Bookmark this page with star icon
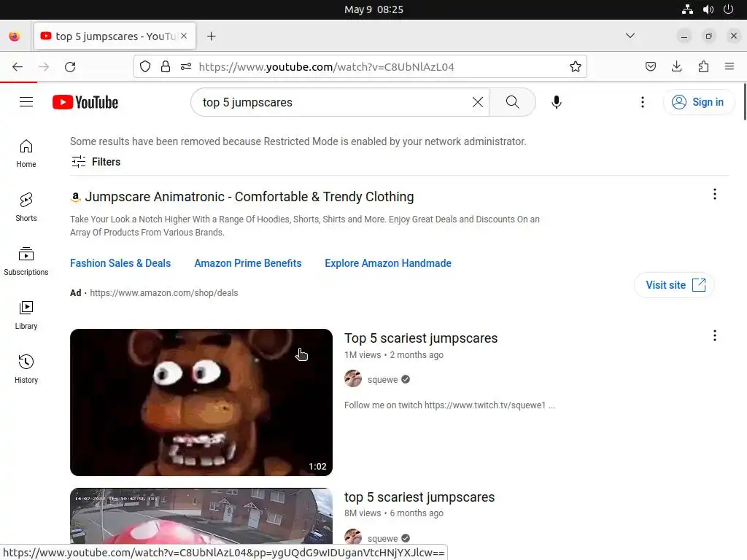This screenshot has height=560, width=747. (x=575, y=66)
